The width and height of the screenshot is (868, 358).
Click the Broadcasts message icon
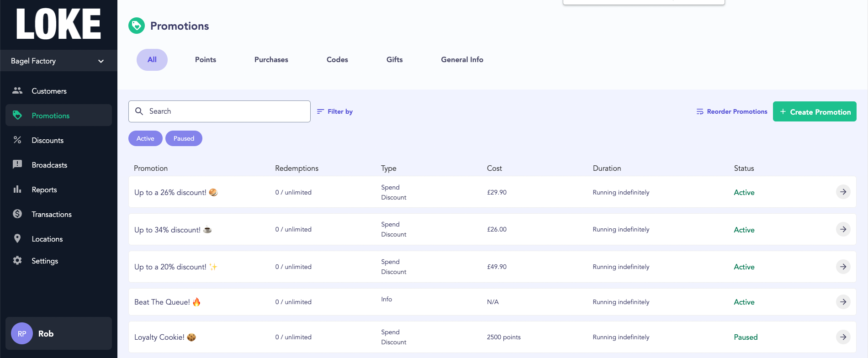[17, 164]
